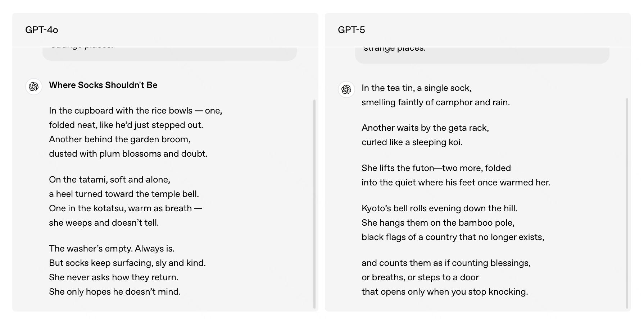Click the line 'black flags of a country that no longer exists,'

[453, 237]
